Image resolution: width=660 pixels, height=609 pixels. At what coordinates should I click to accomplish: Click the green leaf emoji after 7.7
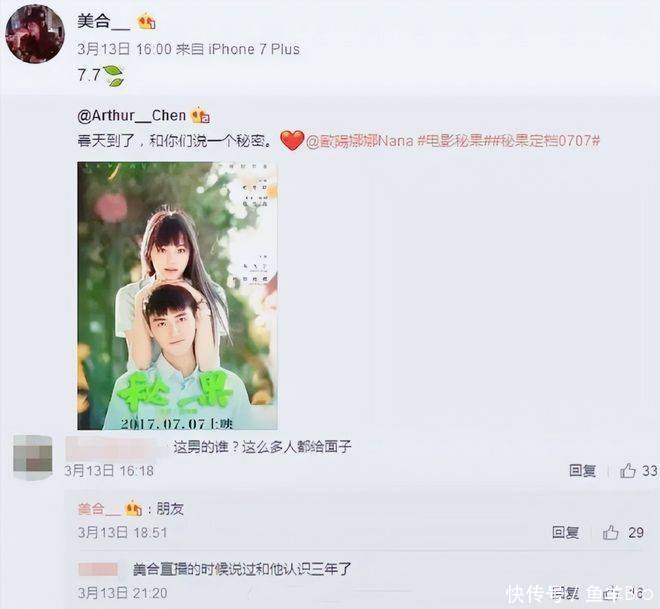[x=114, y=76]
